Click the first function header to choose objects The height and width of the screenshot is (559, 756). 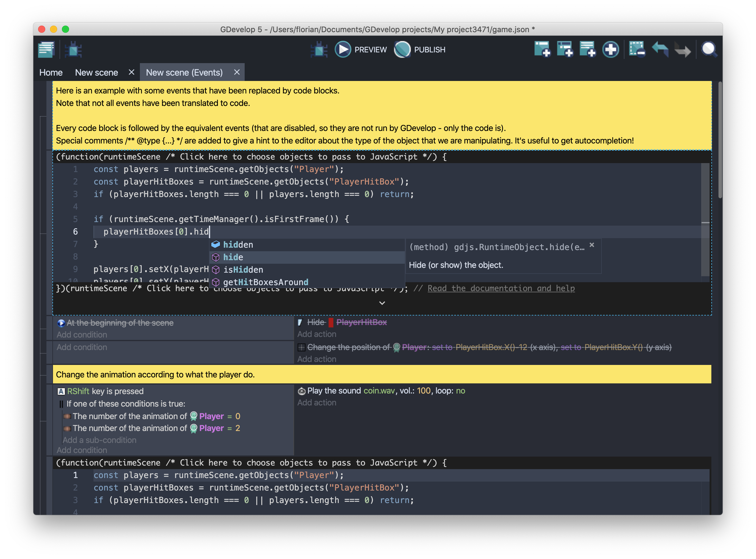coord(251,157)
